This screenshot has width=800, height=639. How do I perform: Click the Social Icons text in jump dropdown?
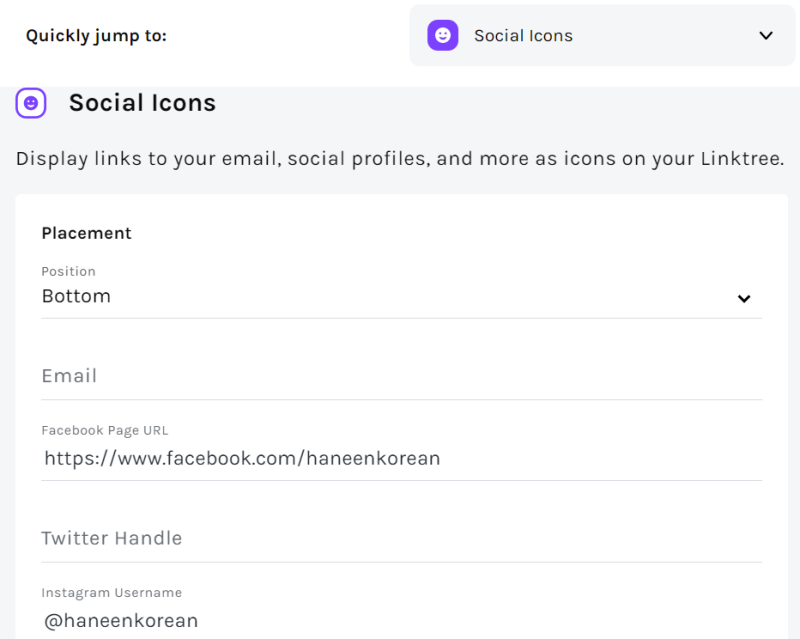tap(523, 36)
